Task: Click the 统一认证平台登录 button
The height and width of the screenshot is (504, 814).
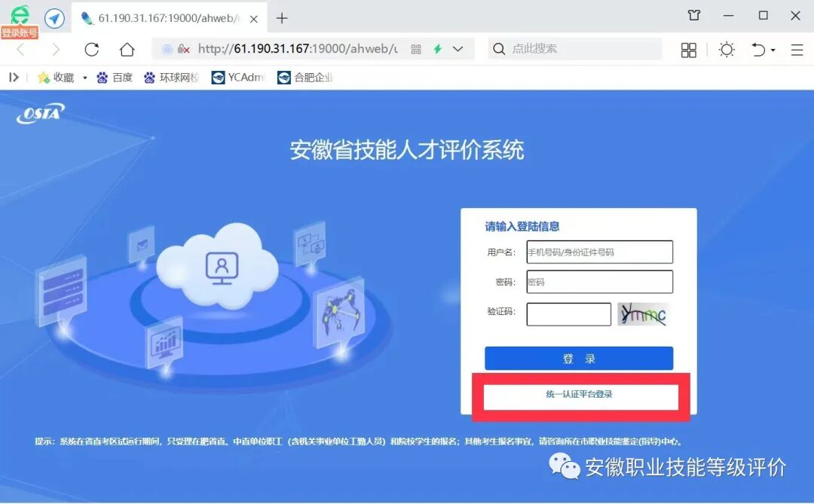Action: click(x=579, y=393)
